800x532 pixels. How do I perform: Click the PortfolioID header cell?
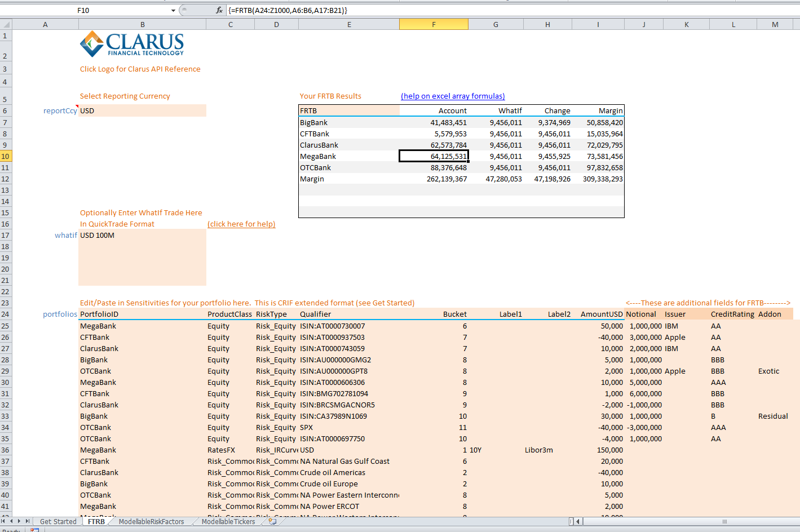[142, 314]
